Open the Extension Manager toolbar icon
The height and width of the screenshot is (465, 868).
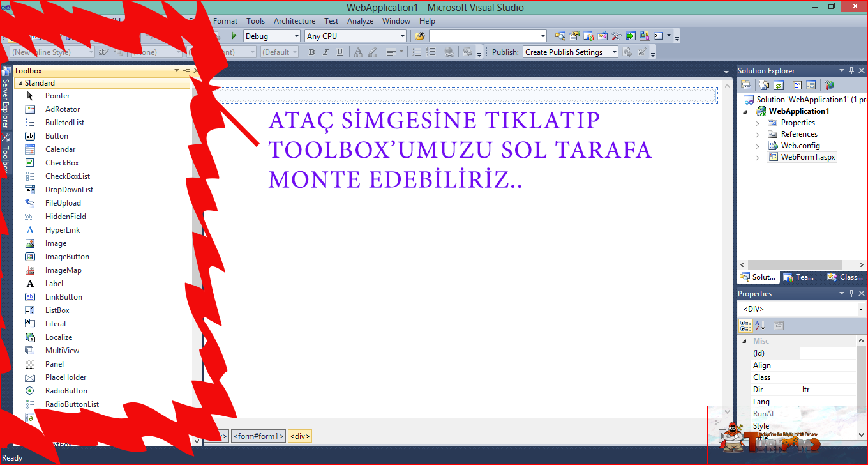point(644,36)
